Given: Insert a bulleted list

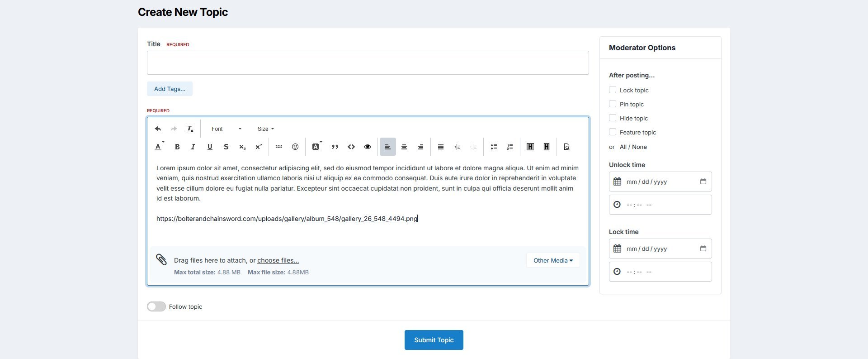Looking at the screenshot, I should click(494, 147).
